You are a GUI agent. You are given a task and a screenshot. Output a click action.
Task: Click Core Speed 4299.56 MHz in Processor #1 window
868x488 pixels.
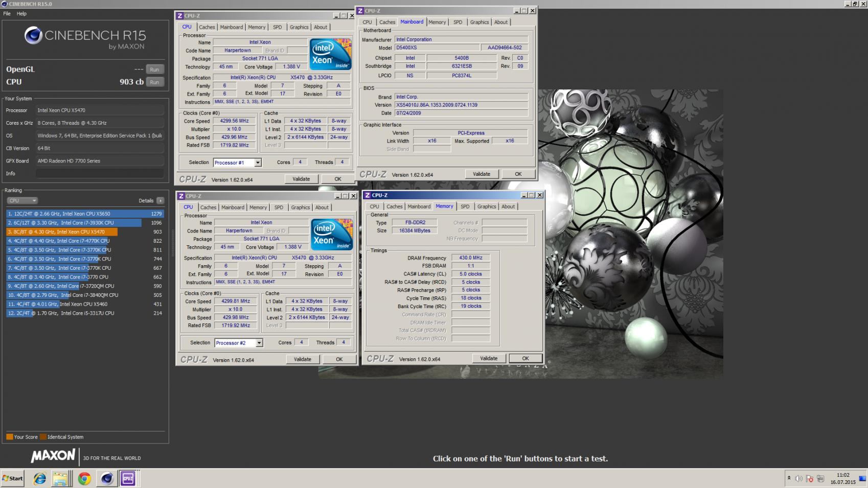tap(234, 121)
